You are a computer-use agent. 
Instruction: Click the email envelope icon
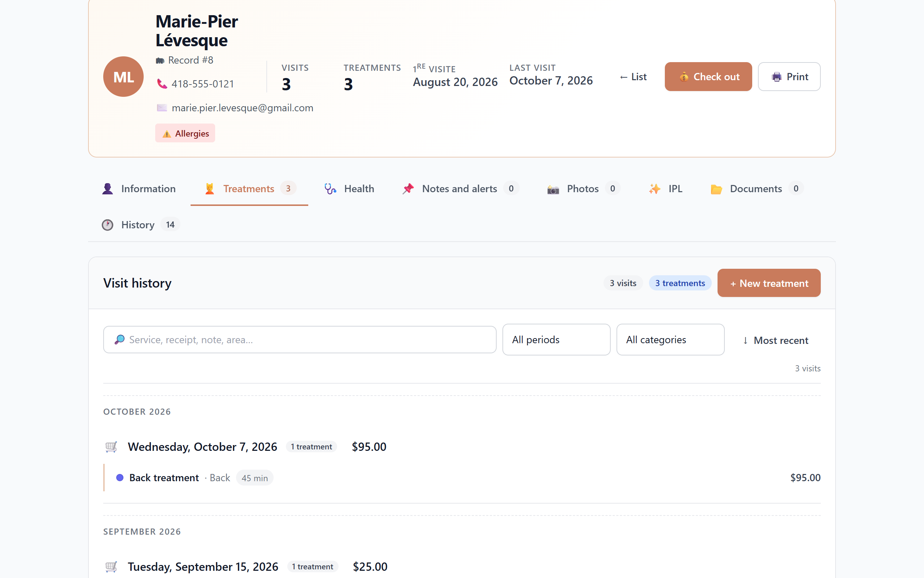coord(162,108)
